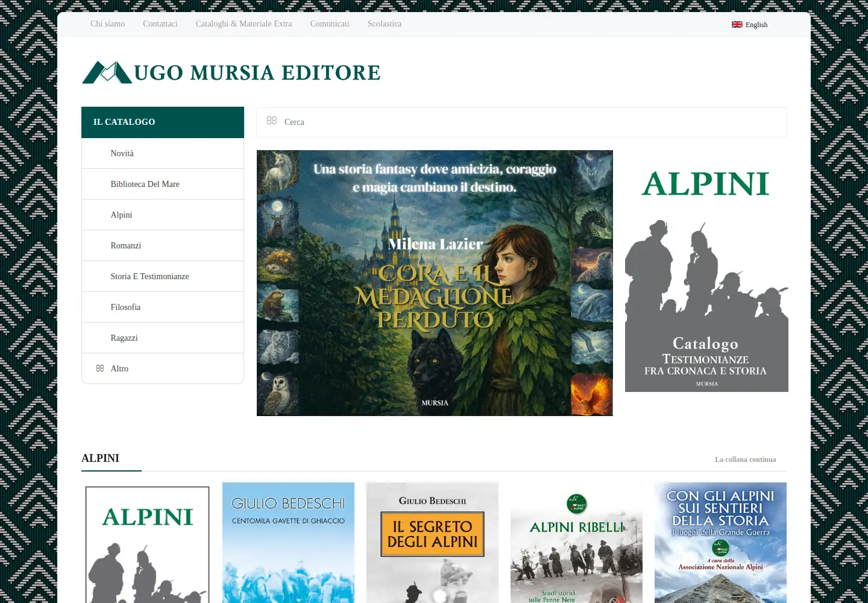The height and width of the screenshot is (603, 868).
Task: Select the Filosofia category
Action: (x=163, y=308)
